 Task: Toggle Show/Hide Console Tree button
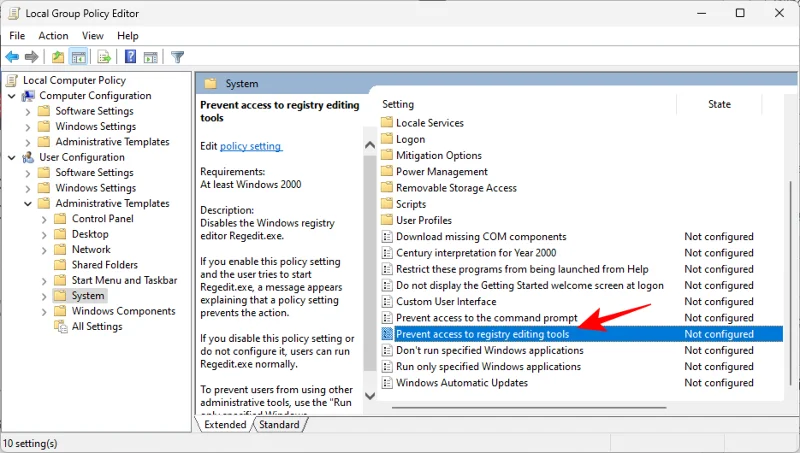tap(78, 57)
